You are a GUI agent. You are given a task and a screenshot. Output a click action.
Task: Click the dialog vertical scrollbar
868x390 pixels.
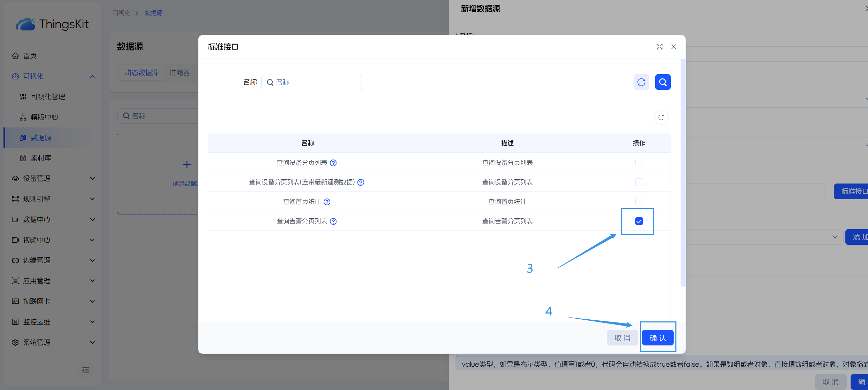tap(683, 173)
